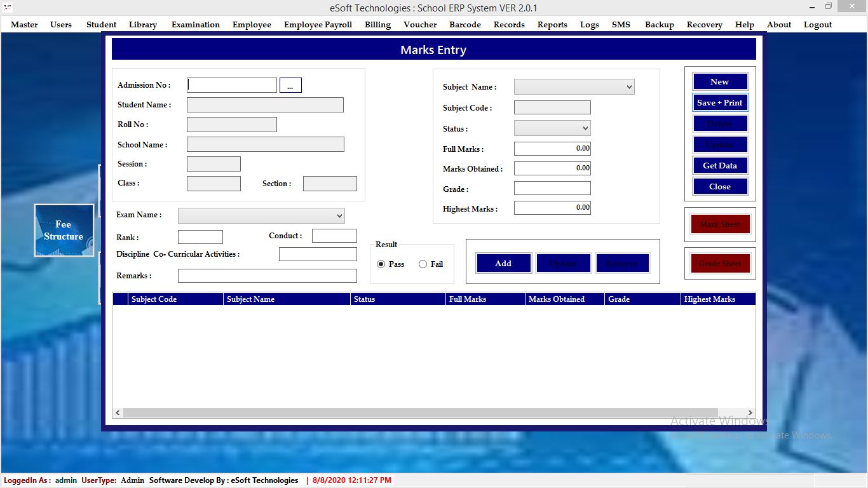Select the Fail result radio button

[423, 264]
